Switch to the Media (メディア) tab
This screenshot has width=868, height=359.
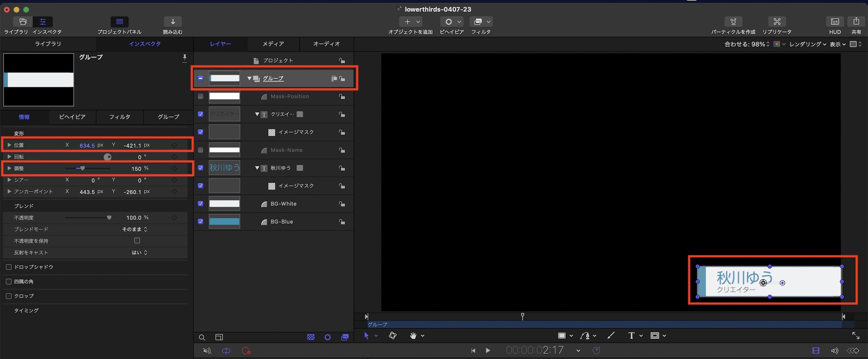pyautogui.click(x=273, y=44)
